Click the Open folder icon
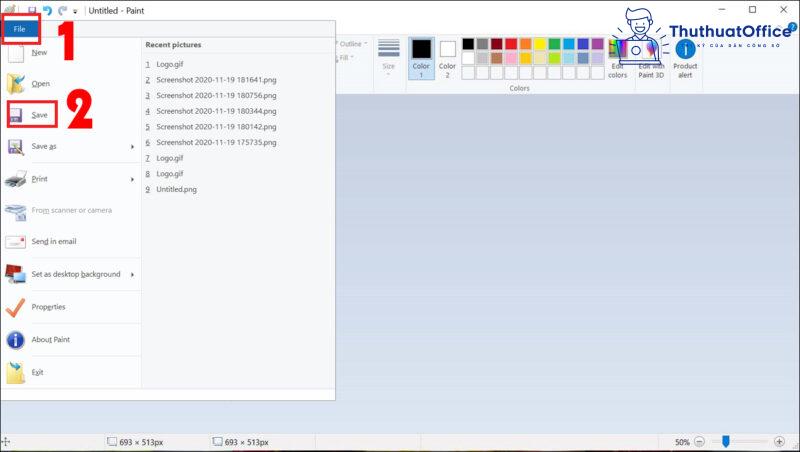Screen dimensions: 800x452 [x=17, y=84]
